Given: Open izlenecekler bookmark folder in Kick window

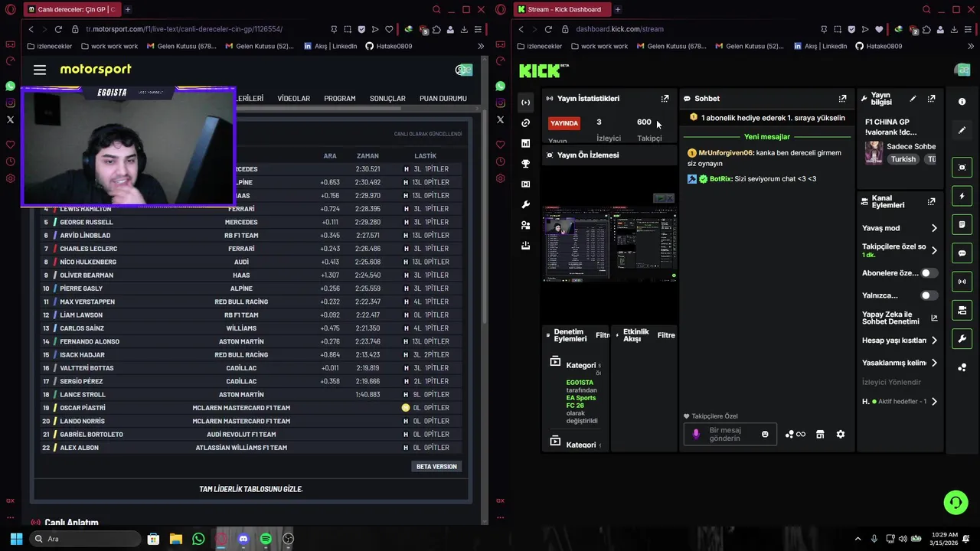Looking at the screenshot, I should click(539, 46).
